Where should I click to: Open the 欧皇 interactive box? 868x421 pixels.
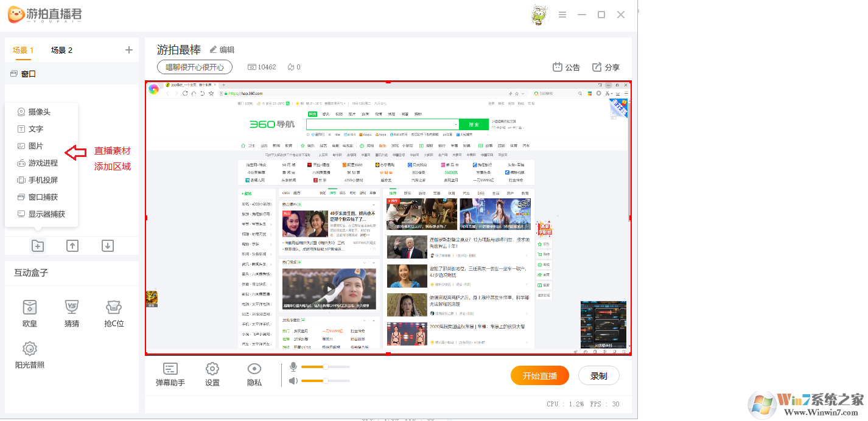click(x=30, y=313)
